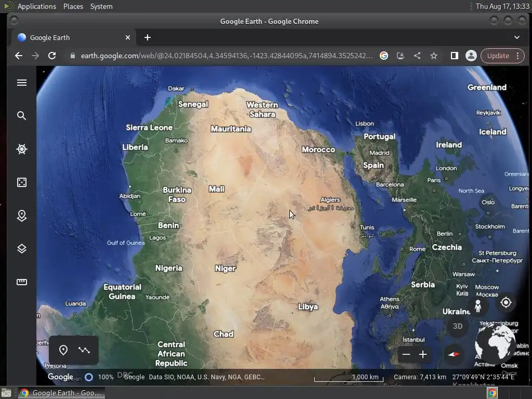Viewport: 532px width, 399px height.
Task: Click the install app icon in address bar
Action: pos(401,56)
